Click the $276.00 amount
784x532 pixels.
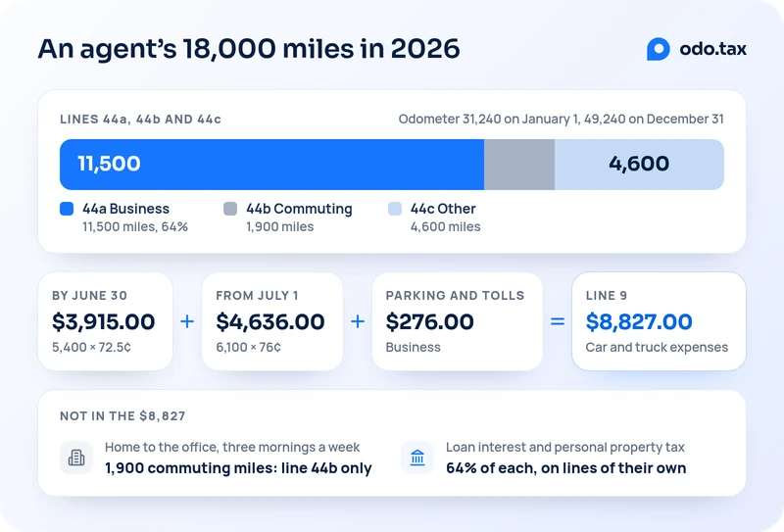coord(430,321)
